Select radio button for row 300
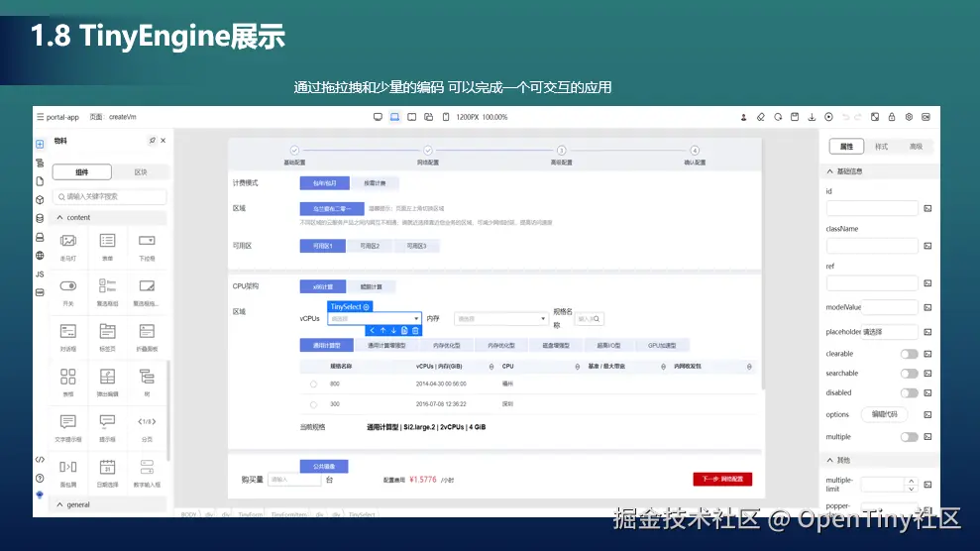 [x=314, y=404]
